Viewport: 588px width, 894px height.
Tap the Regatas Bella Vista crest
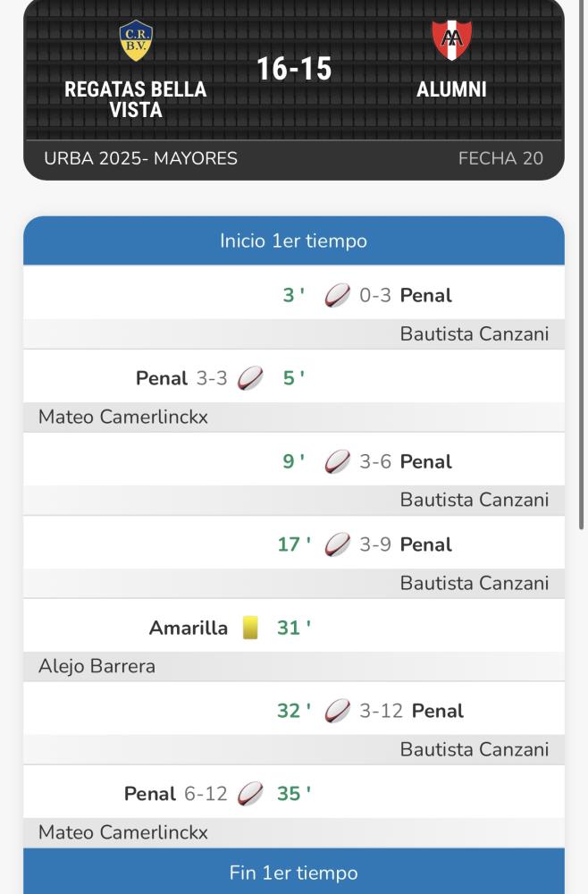(x=136, y=40)
